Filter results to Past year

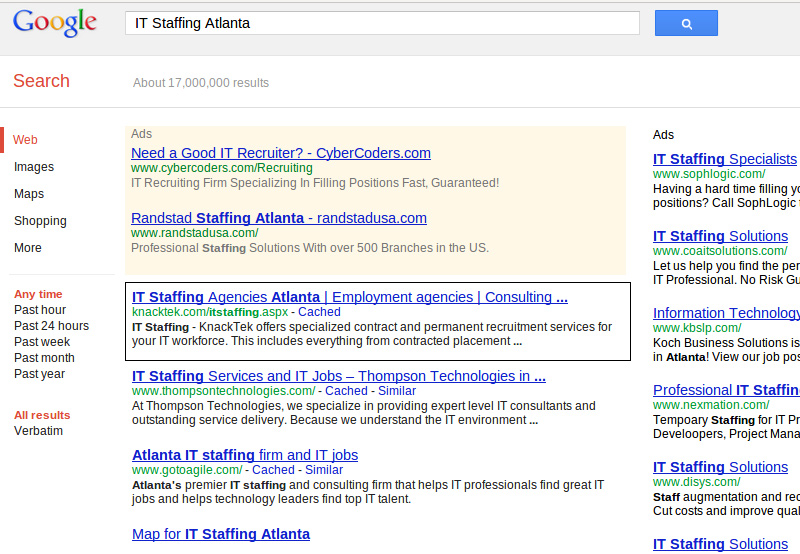[39, 374]
